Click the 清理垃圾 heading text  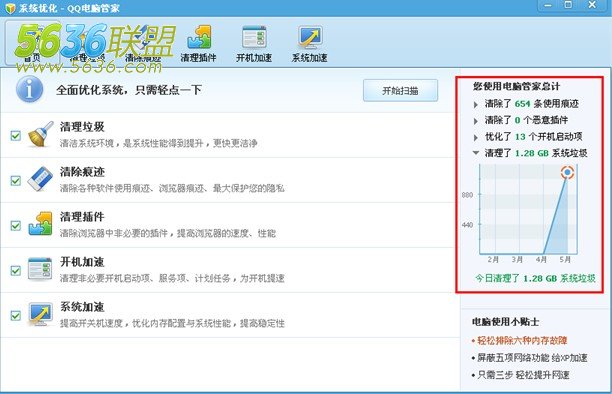82,127
